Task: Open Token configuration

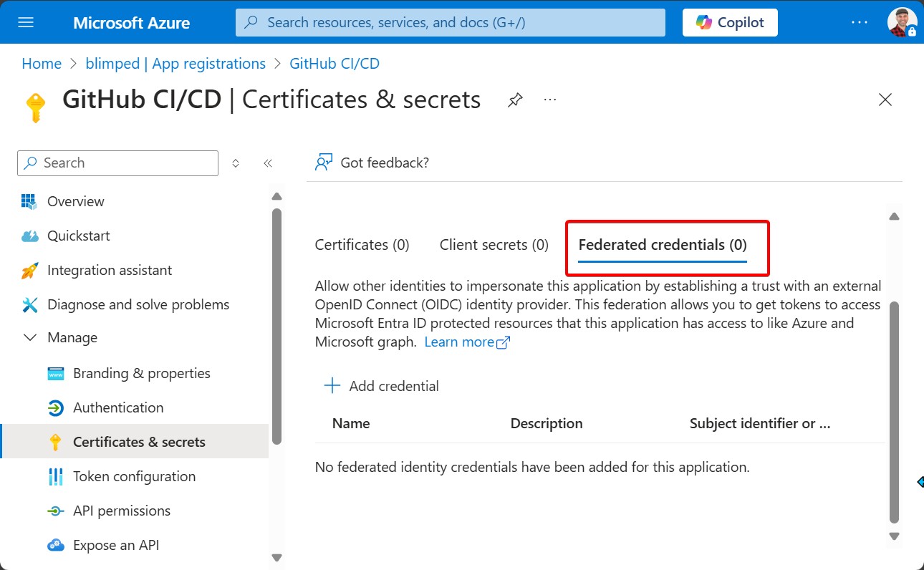Action: 135,476
